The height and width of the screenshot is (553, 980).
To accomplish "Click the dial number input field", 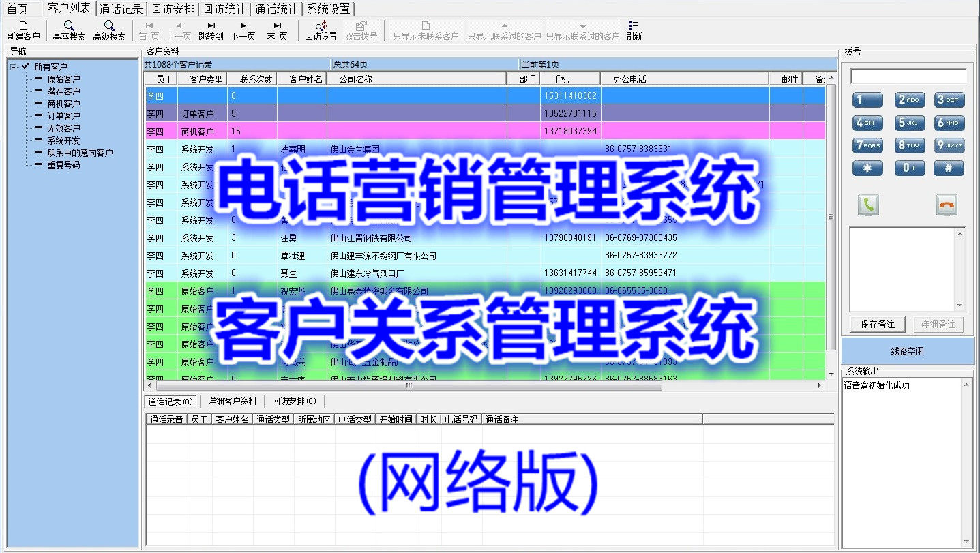I will 908,76.
